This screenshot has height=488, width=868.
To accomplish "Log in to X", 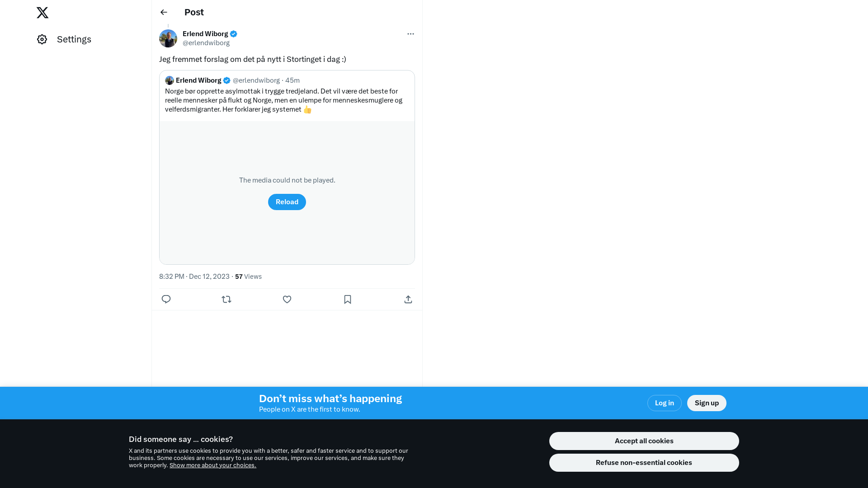I will pos(665,403).
